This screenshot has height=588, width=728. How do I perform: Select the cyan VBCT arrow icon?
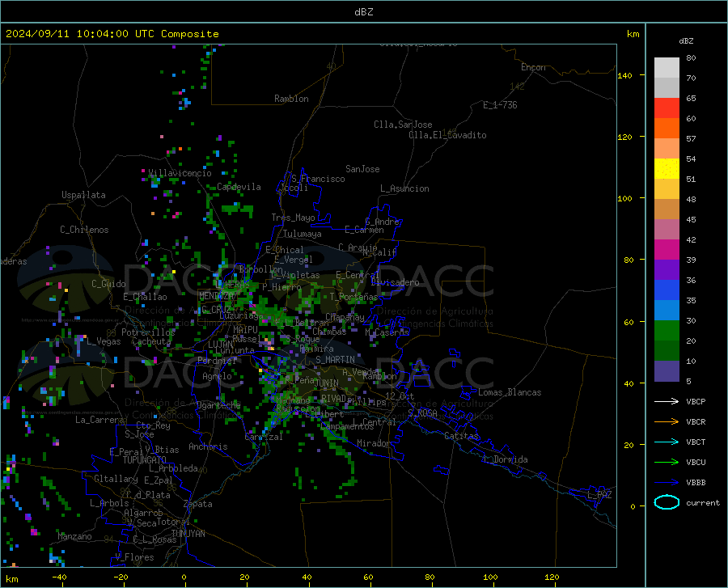click(667, 442)
